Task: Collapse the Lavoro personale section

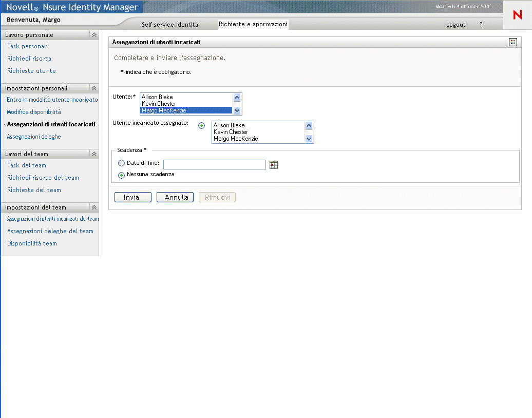Action: point(94,35)
